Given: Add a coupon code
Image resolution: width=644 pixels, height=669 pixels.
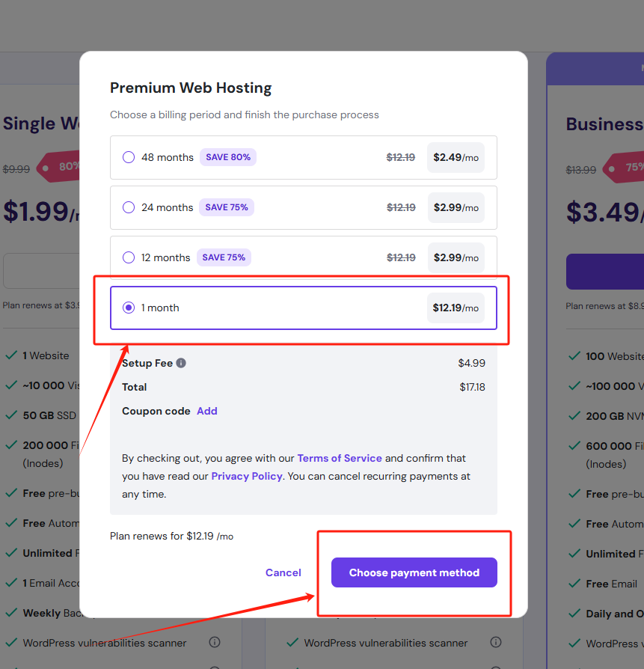Looking at the screenshot, I should (x=207, y=411).
